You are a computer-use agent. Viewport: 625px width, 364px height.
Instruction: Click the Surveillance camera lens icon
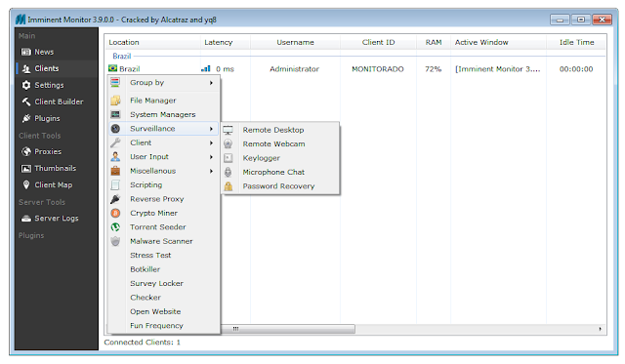click(115, 129)
